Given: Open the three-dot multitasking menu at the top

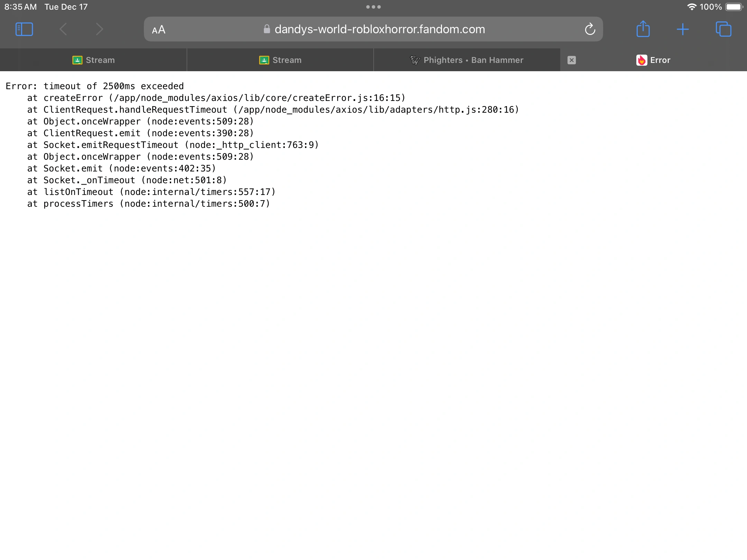Looking at the screenshot, I should 373,7.
